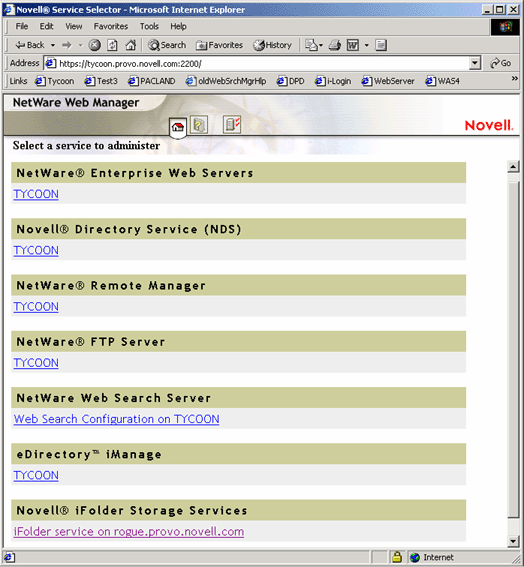Image resolution: width=524 pixels, height=567 pixels.
Task: Click the i-Login links bar shortcut
Action: (333, 81)
